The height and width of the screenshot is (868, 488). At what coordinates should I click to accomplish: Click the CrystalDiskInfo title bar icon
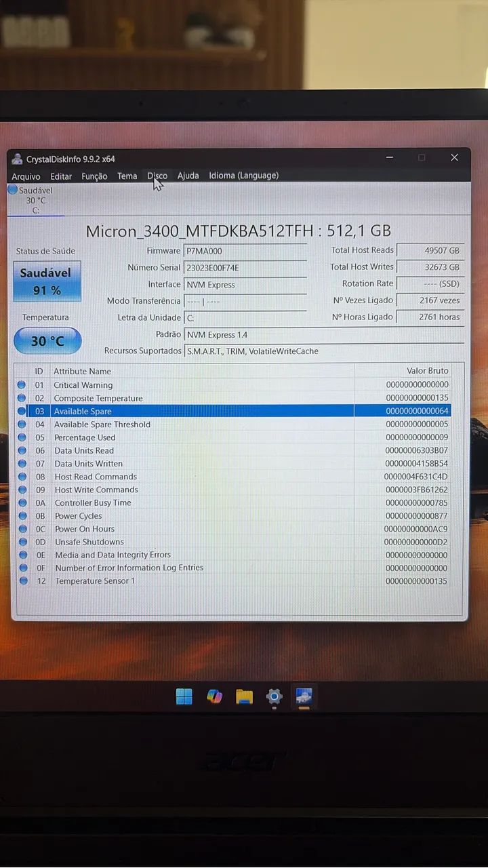[x=17, y=159]
